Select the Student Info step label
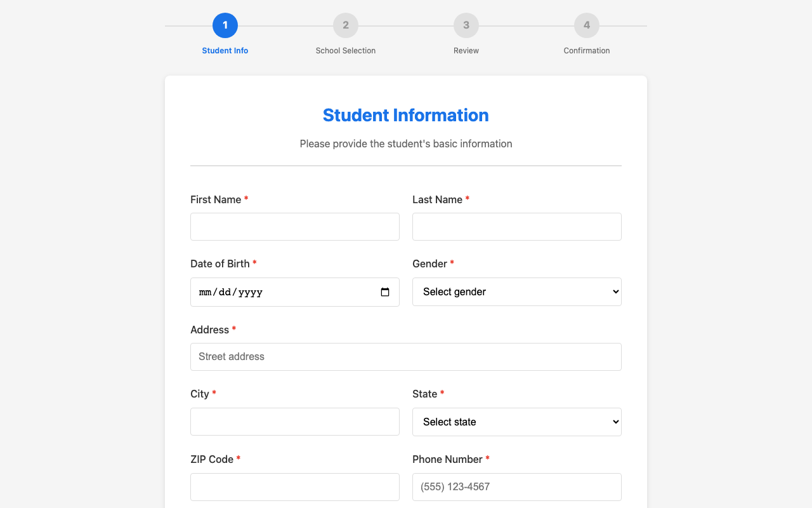 point(225,50)
